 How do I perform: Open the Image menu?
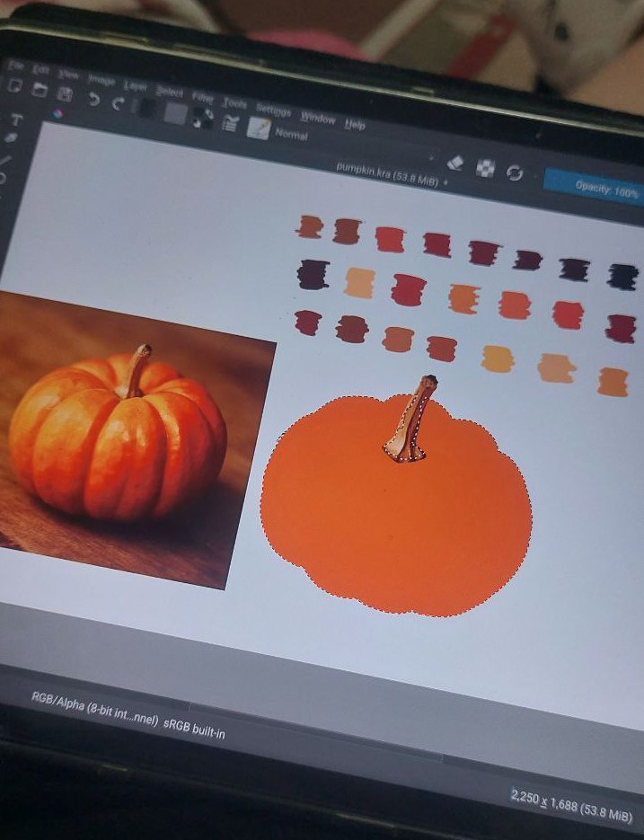(x=101, y=80)
